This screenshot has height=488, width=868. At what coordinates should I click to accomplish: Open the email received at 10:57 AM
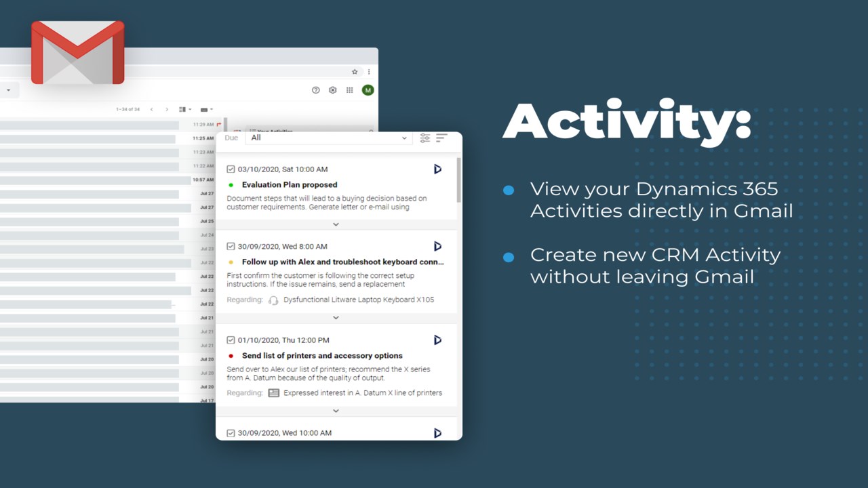pos(108,180)
